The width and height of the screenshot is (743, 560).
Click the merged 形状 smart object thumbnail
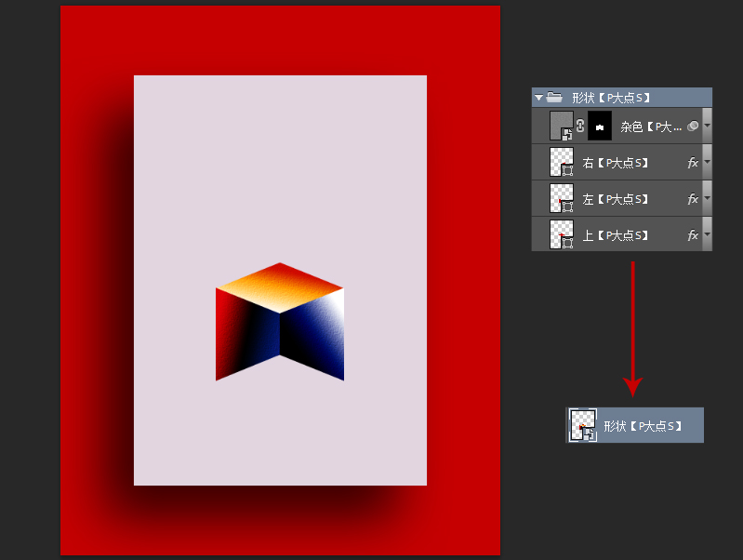[583, 425]
